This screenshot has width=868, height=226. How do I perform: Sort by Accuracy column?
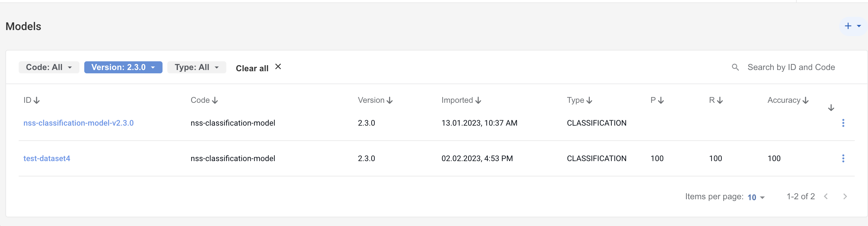tap(788, 100)
